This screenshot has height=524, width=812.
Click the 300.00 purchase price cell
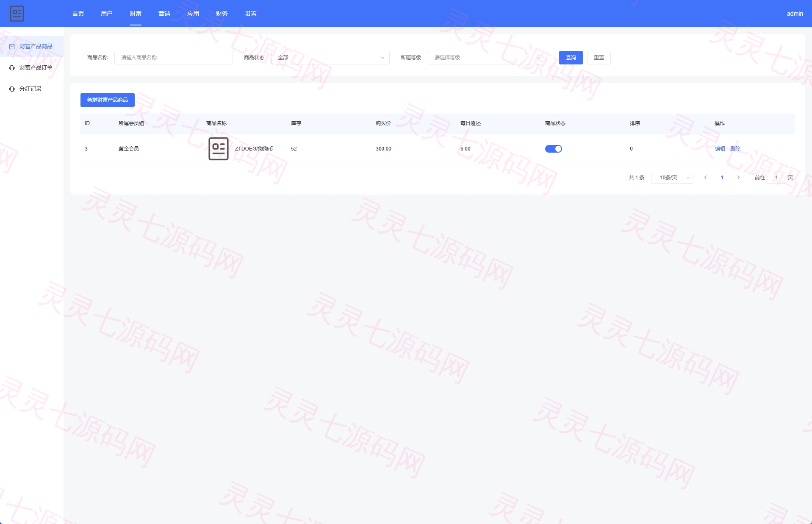383,149
